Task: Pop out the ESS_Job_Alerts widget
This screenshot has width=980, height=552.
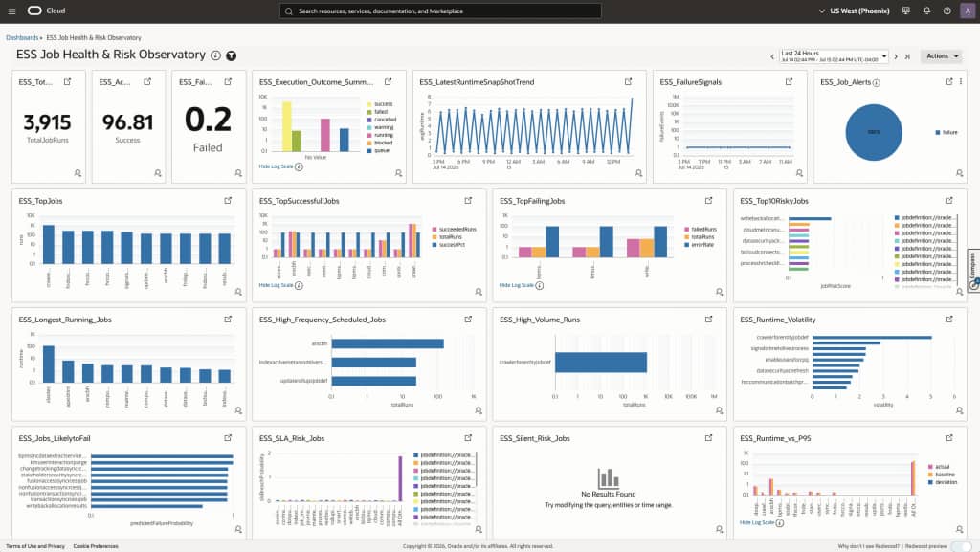Action: [948, 82]
